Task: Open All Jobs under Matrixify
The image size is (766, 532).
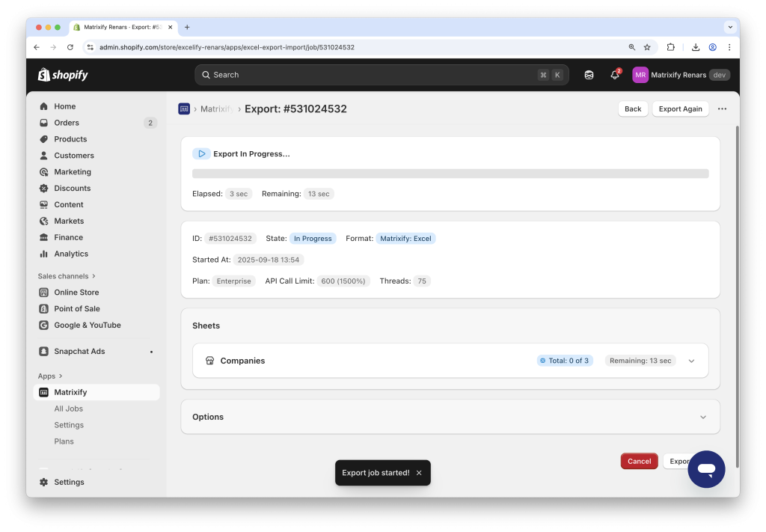Action: [68, 409]
